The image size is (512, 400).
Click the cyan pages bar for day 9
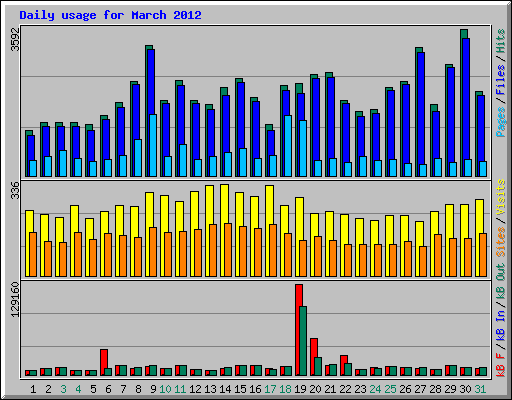153,145
